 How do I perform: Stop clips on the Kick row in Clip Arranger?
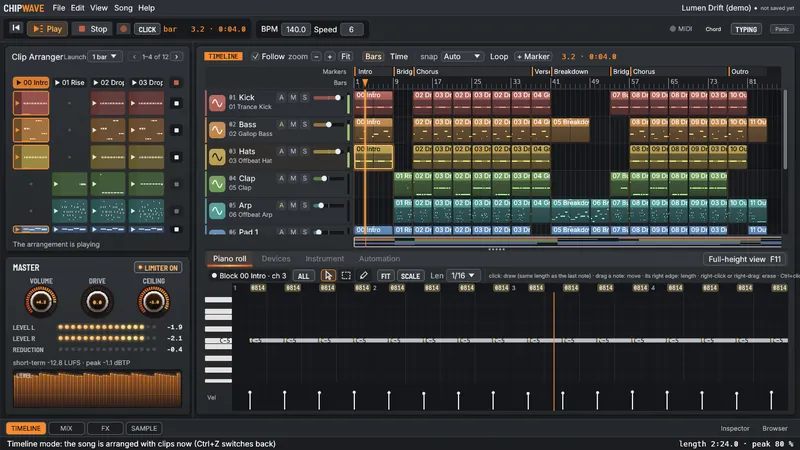coord(177,104)
